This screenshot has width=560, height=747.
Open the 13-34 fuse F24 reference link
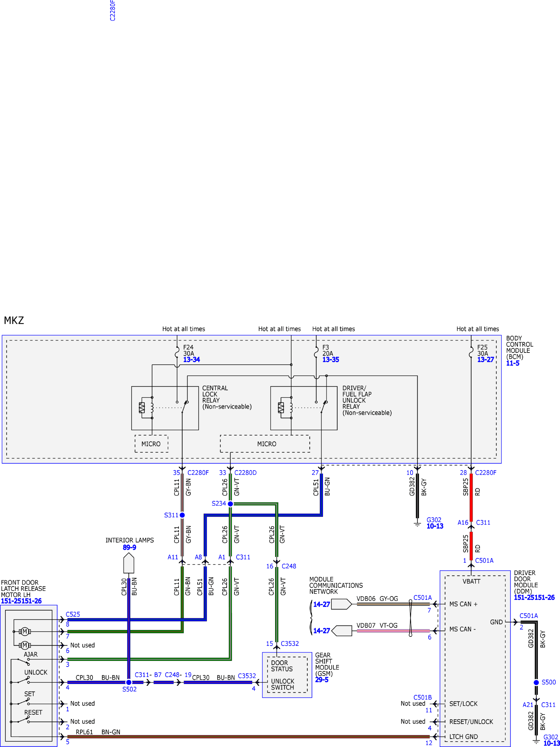[x=191, y=360]
